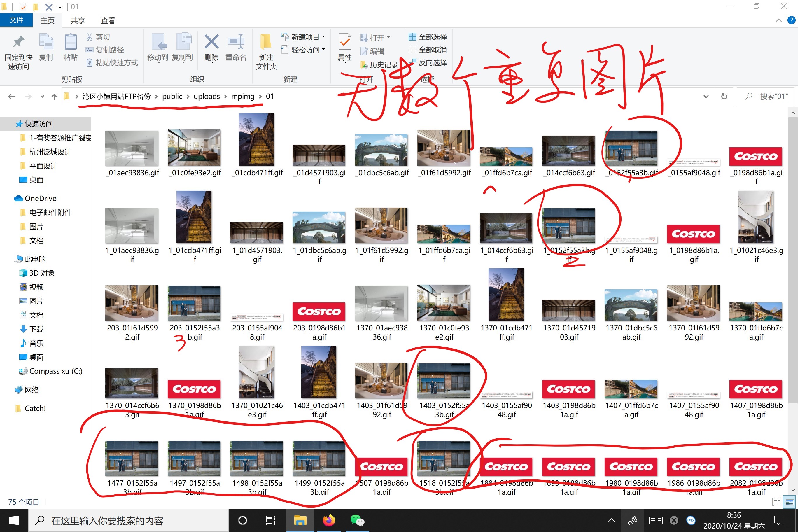798x532 pixels.
Task: Click Invert Selection (反向选择) option
Action: 428,63
